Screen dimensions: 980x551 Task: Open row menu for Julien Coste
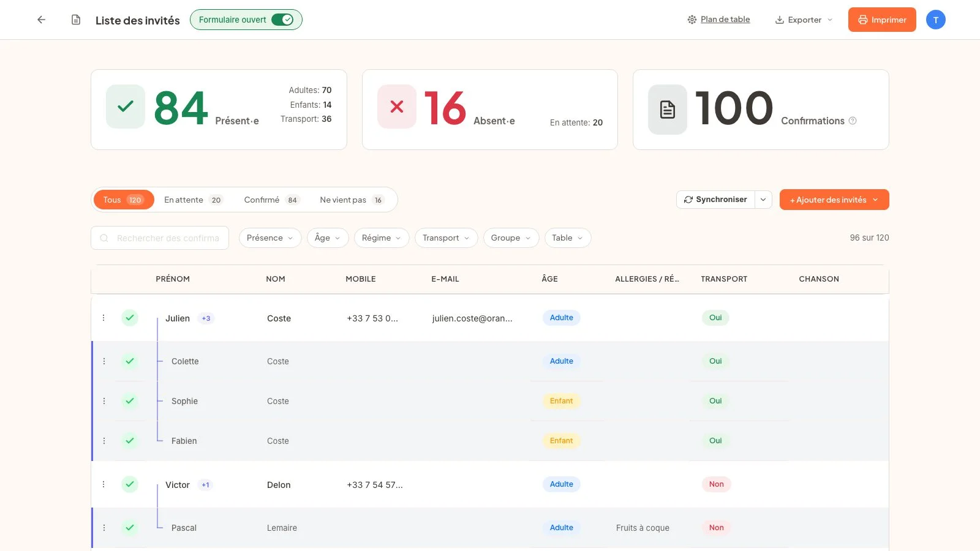104,318
